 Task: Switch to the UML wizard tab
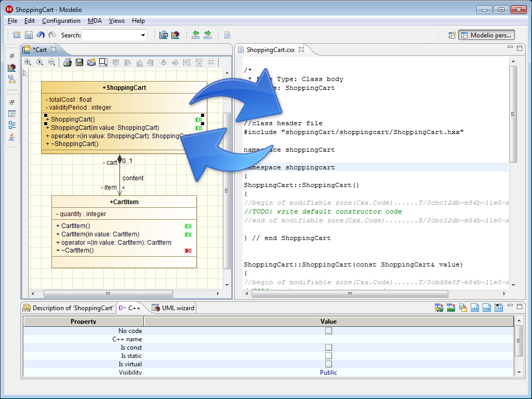tap(174, 308)
